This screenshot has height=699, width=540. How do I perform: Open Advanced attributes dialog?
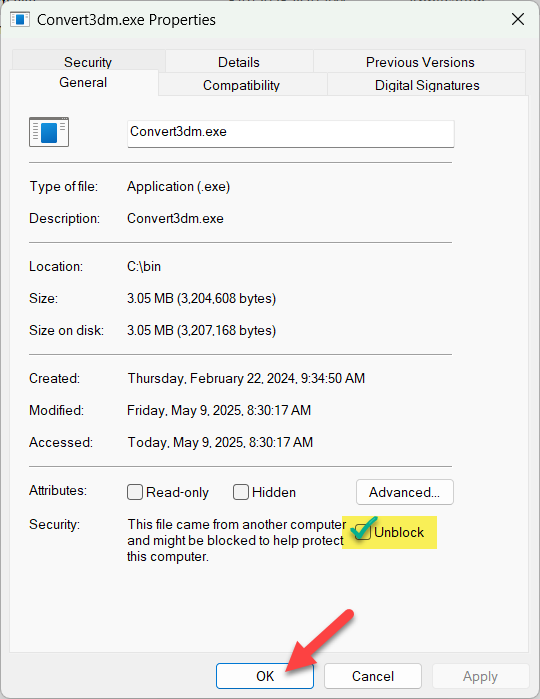pos(404,492)
